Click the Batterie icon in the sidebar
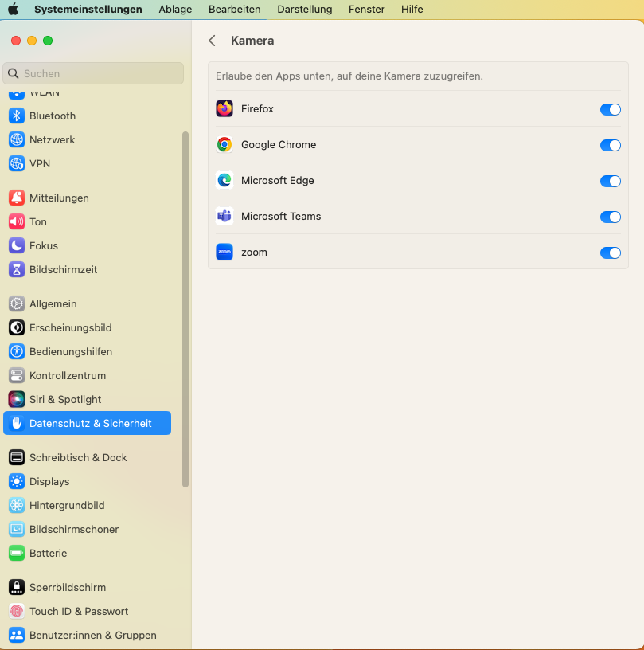 point(17,553)
